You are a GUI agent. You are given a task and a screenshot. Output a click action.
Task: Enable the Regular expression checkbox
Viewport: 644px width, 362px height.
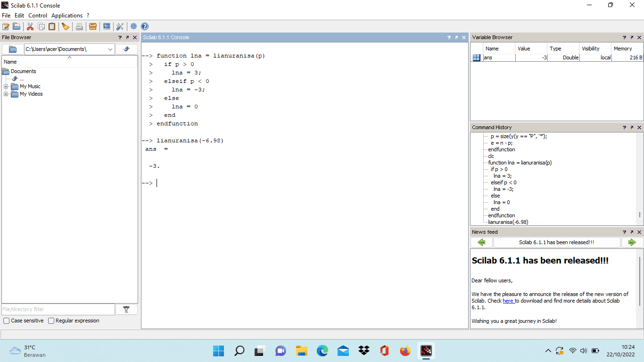click(51, 321)
